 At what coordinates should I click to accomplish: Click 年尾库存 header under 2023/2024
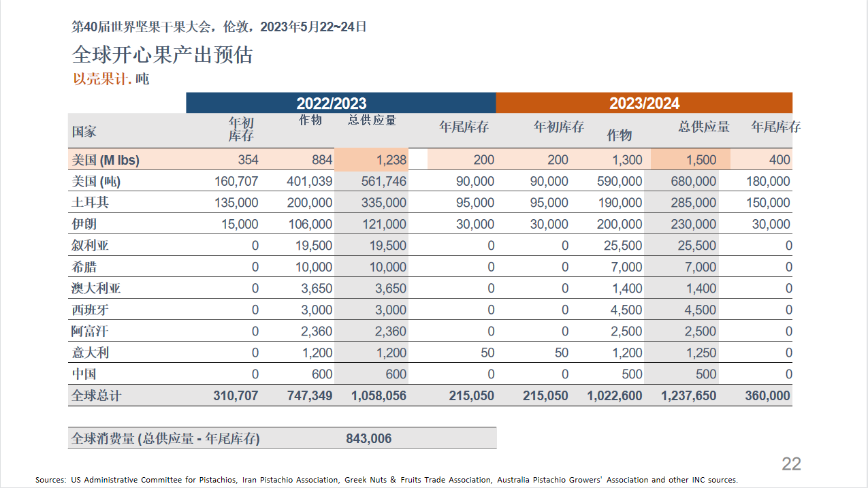pyautogui.click(x=775, y=127)
